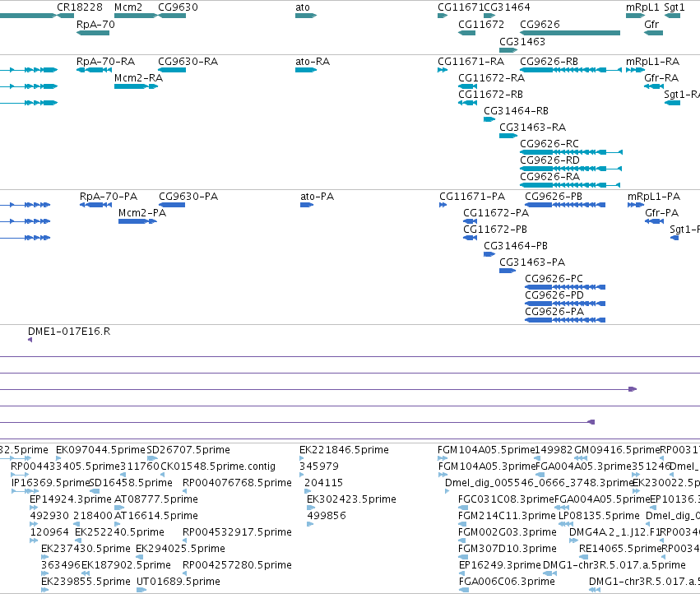Select the Mcm2 gene glyph
This screenshot has width=700, height=594.
(136, 16)
